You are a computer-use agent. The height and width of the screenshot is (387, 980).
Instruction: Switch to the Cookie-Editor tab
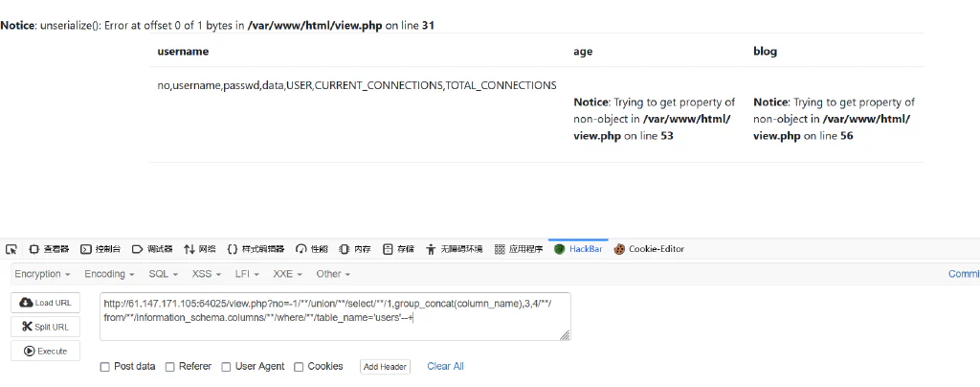coord(649,249)
